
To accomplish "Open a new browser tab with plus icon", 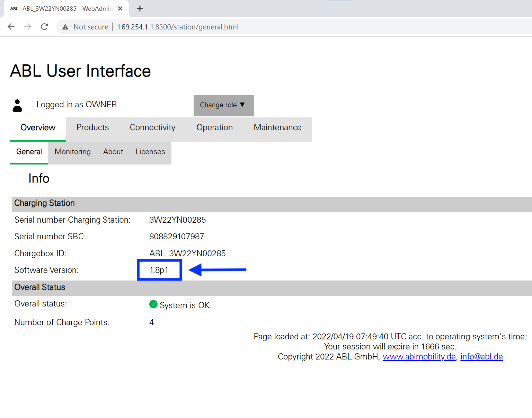I will [x=140, y=9].
